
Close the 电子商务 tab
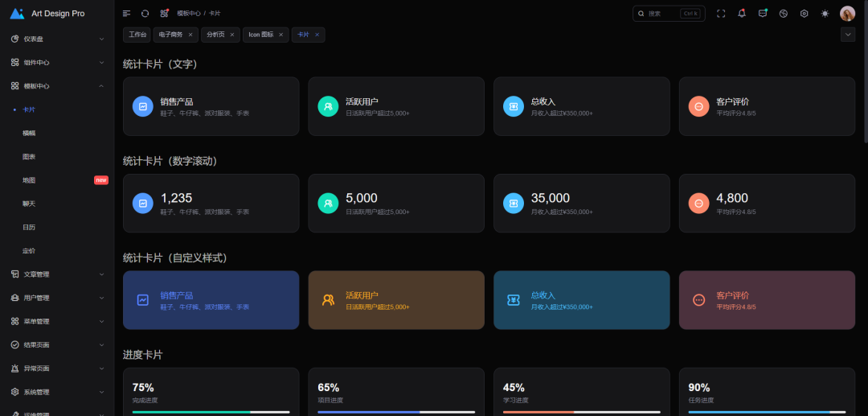[190, 35]
